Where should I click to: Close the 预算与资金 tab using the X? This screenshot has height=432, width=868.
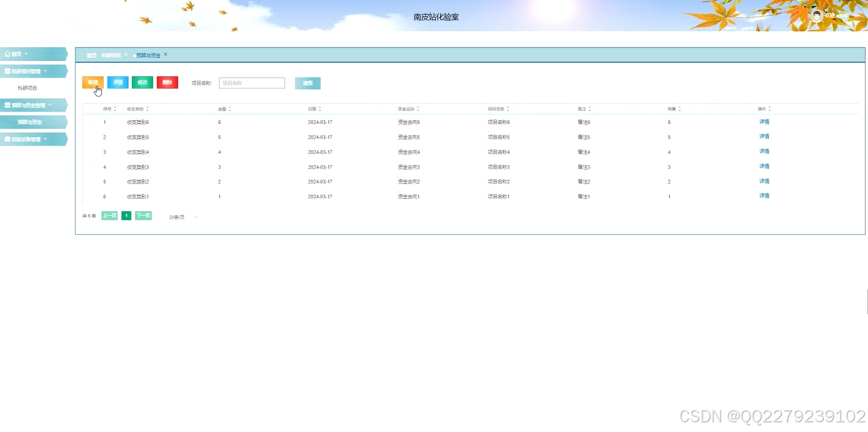[x=164, y=54]
